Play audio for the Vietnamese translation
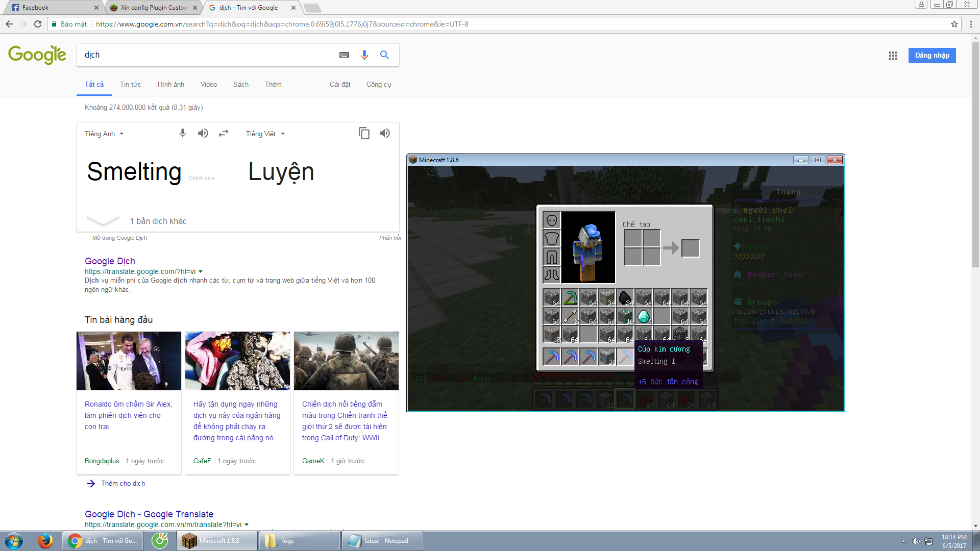 [385, 133]
